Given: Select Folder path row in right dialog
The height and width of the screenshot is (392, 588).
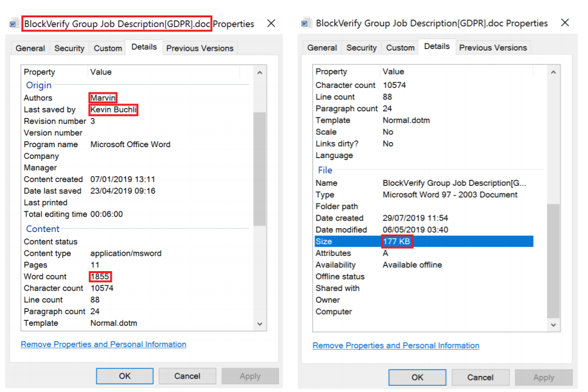Looking at the screenshot, I should tap(423, 206).
